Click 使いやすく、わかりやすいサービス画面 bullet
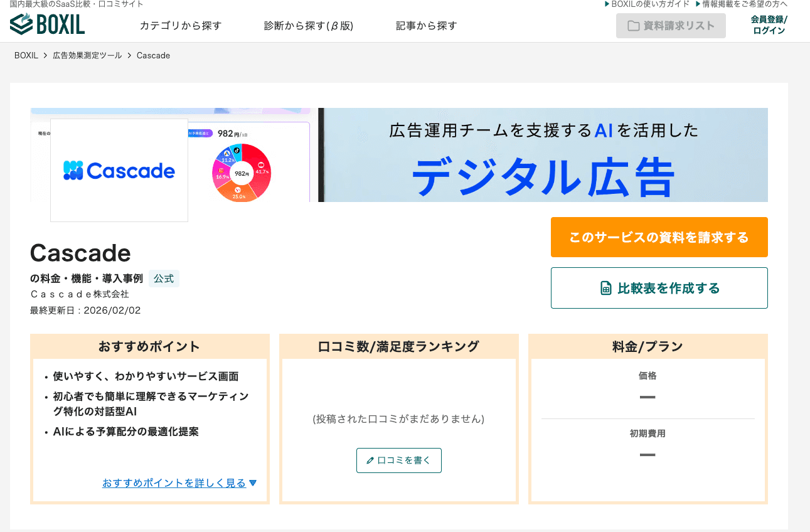Image resolution: width=810 pixels, height=532 pixels. click(x=146, y=376)
